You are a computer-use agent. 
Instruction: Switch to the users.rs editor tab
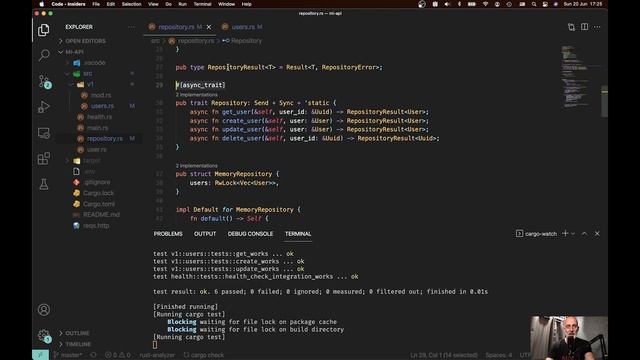242,27
